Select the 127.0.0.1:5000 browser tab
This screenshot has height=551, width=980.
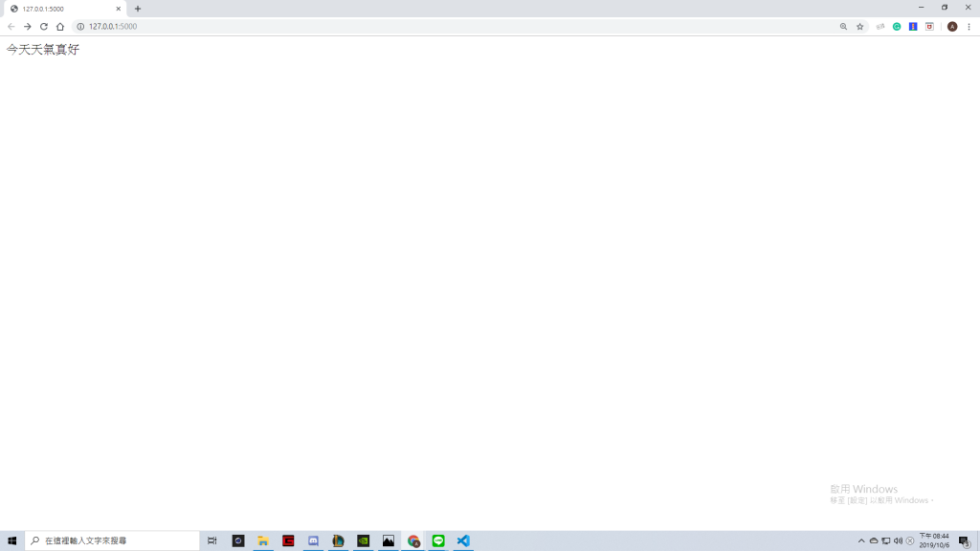point(65,9)
